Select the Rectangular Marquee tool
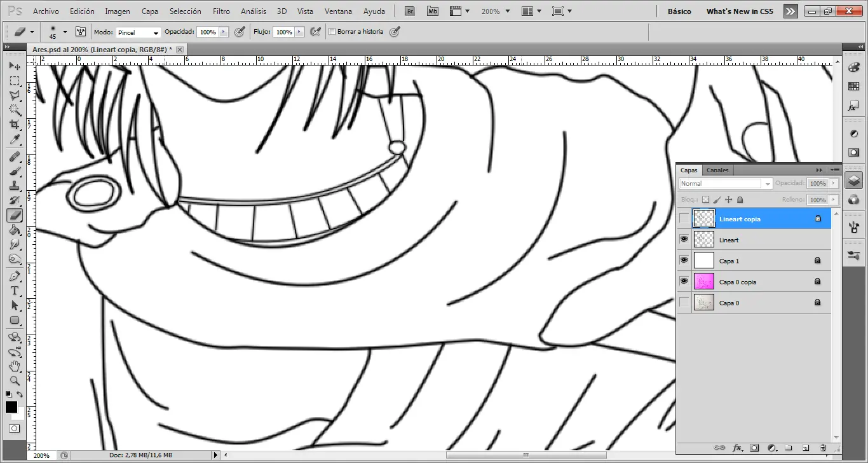This screenshot has width=868, height=463. (x=15, y=81)
